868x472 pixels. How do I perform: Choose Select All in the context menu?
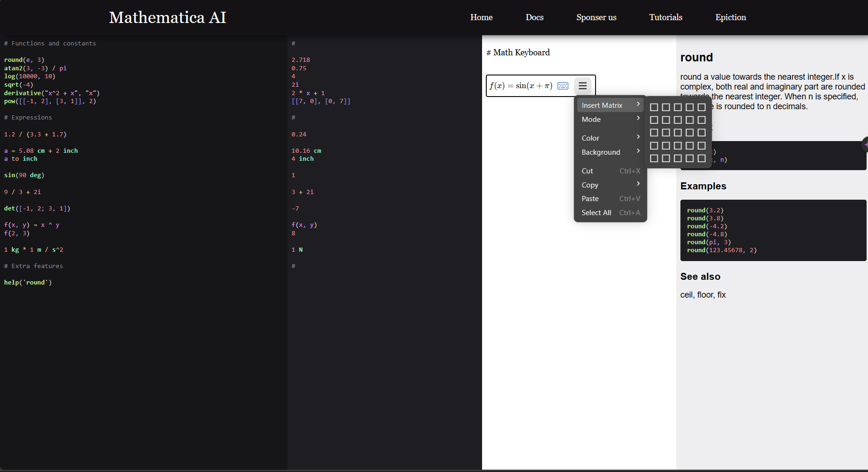610,212
